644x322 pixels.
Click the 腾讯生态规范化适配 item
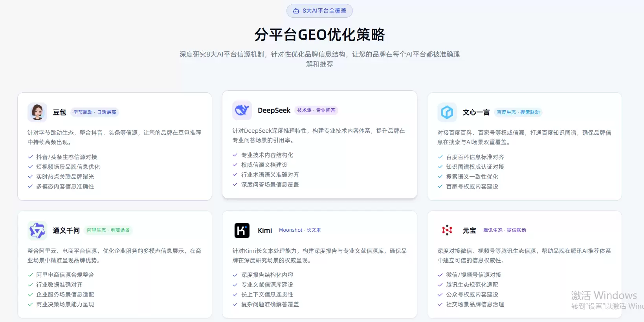click(x=468, y=285)
